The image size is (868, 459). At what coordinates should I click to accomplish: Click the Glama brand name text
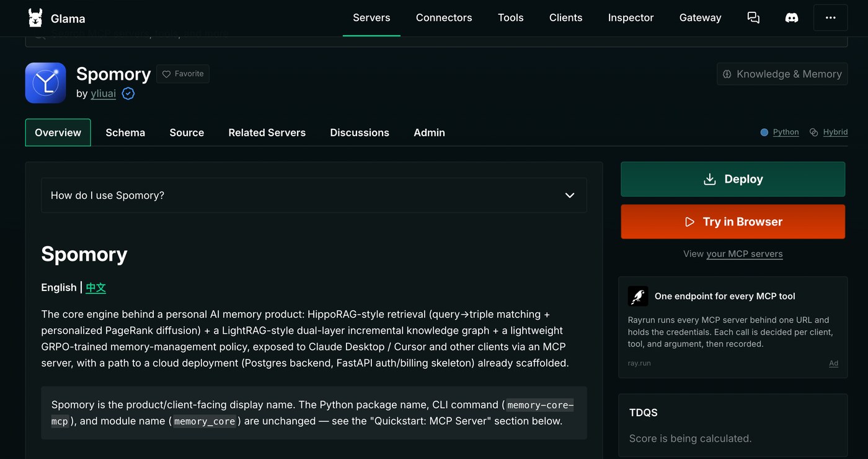68,19
